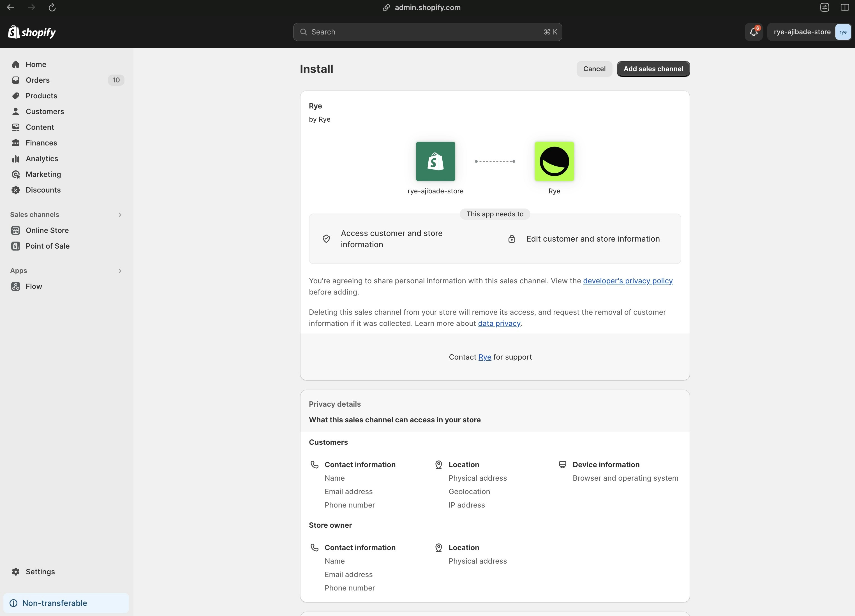This screenshot has width=855, height=616.
Task: Click the Access customer and store information shield icon
Action: pyautogui.click(x=327, y=239)
